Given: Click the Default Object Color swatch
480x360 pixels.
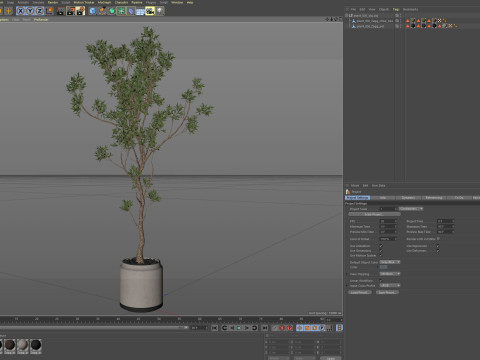Looking at the screenshot, I should 383,267.
